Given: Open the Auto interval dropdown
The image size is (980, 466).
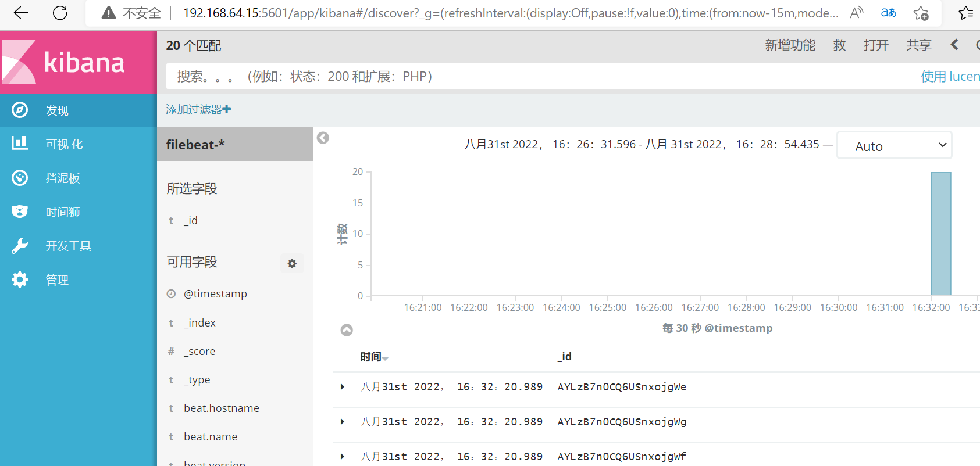Looking at the screenshot, I should click(895, 145).
